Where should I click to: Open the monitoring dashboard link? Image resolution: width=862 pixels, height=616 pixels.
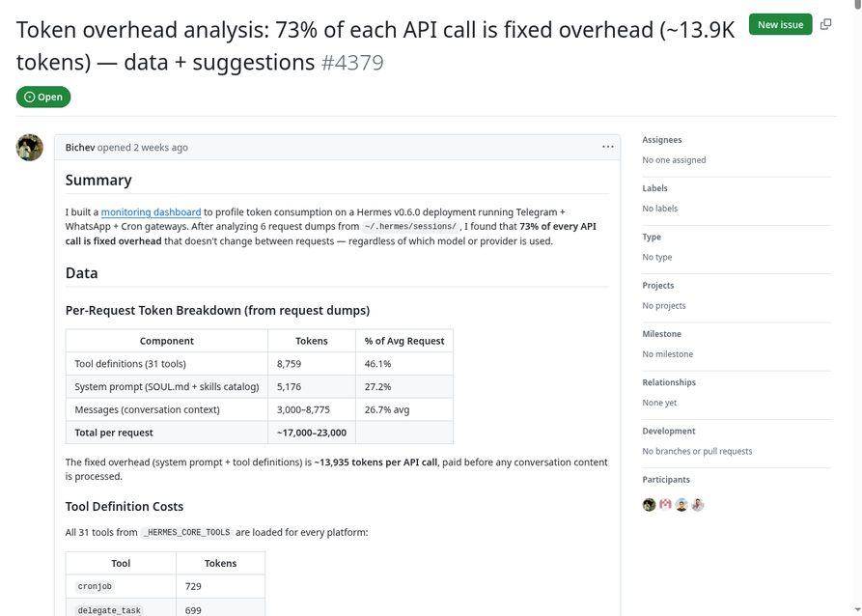tap(151, 211)
